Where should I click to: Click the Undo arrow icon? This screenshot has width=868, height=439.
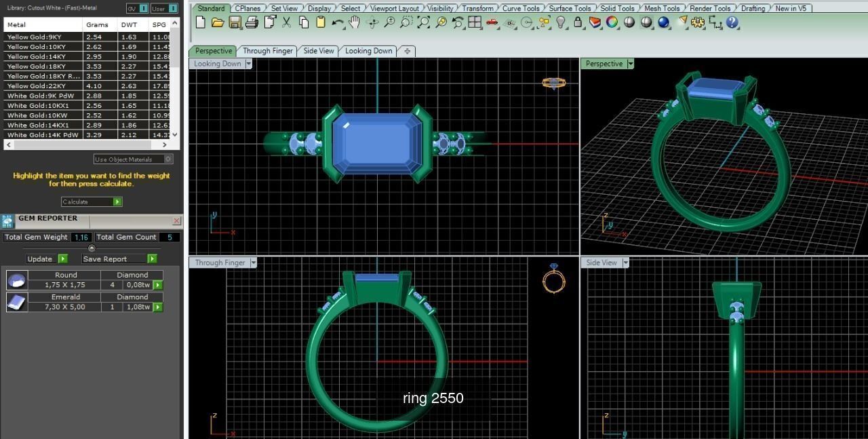[x=338, y=22]
